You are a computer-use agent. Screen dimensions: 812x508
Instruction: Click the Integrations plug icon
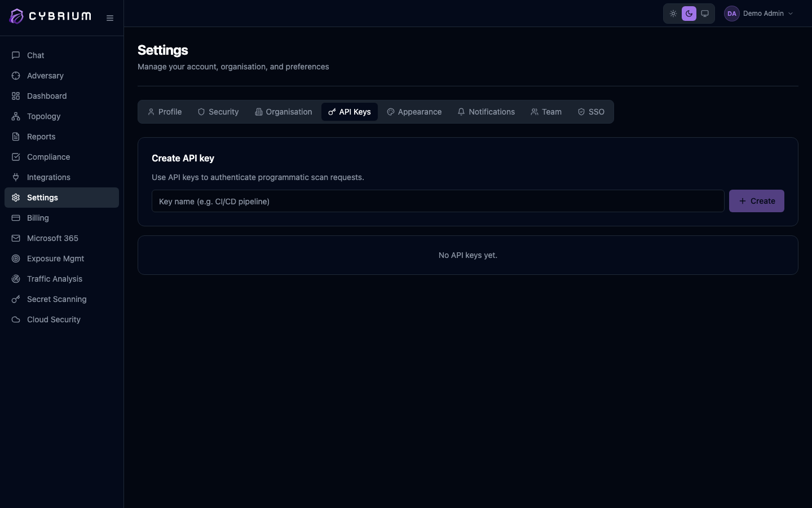(16, 177)
